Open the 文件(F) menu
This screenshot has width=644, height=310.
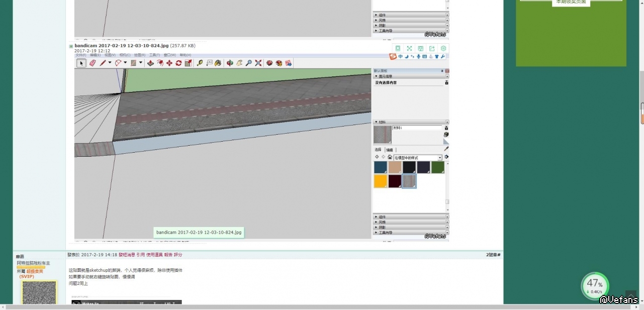click(81, 55)
